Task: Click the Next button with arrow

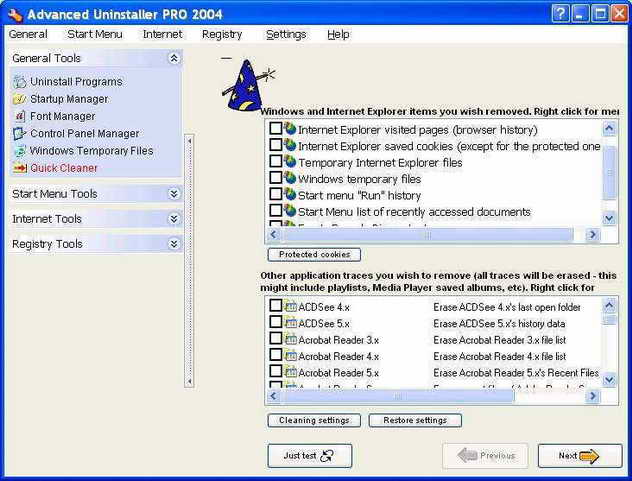Action: coord(579,456)
